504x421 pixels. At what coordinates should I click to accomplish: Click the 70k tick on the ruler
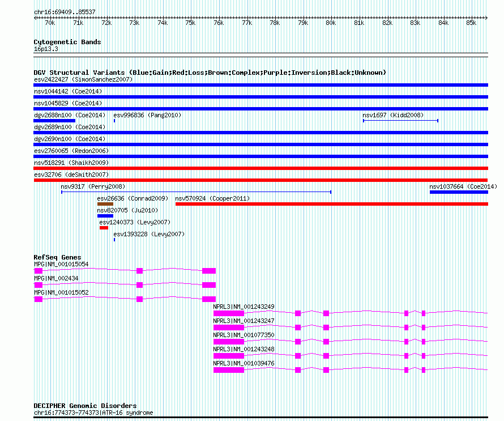tap(50, 23)
